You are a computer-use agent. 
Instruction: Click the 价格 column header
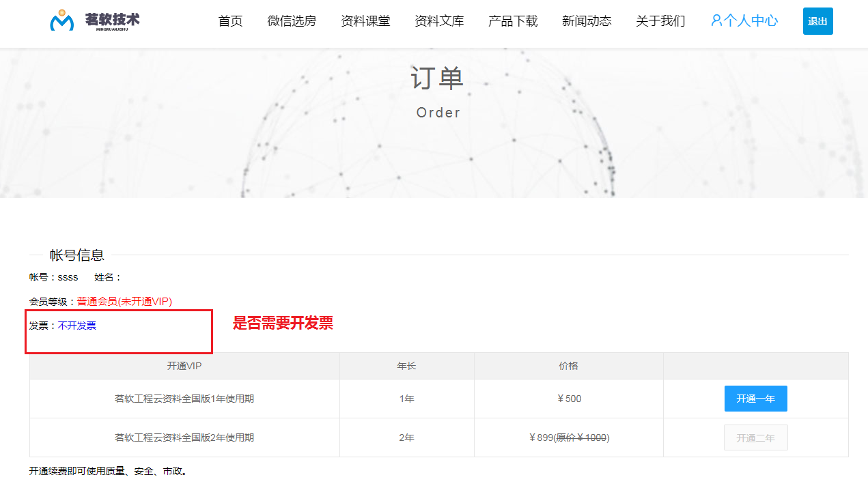click(x=568, y=366)
